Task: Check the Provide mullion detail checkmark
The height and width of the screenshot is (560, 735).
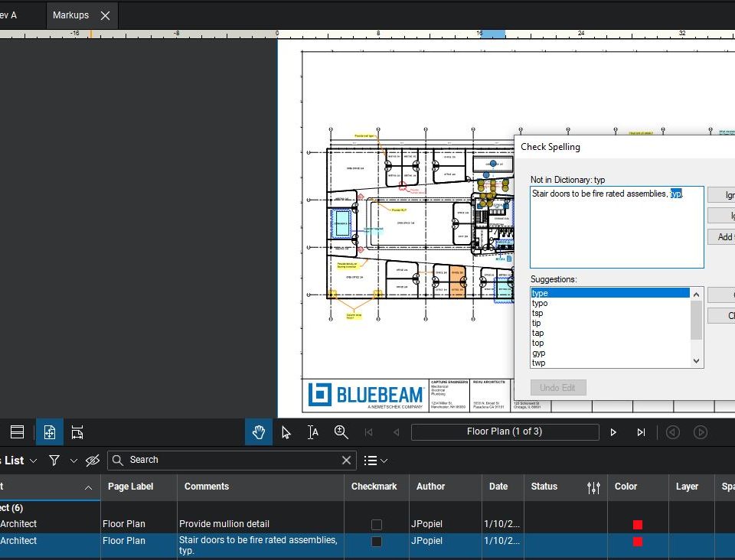Action: coord(377,525)
